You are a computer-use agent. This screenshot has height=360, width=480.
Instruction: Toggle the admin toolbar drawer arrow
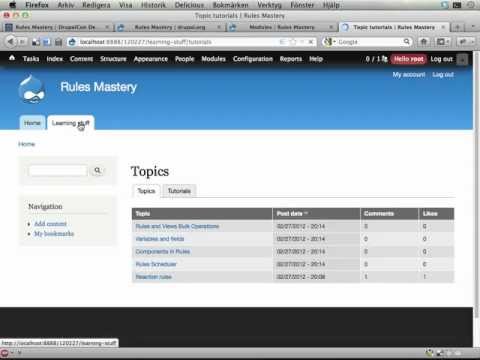point(462,59)
